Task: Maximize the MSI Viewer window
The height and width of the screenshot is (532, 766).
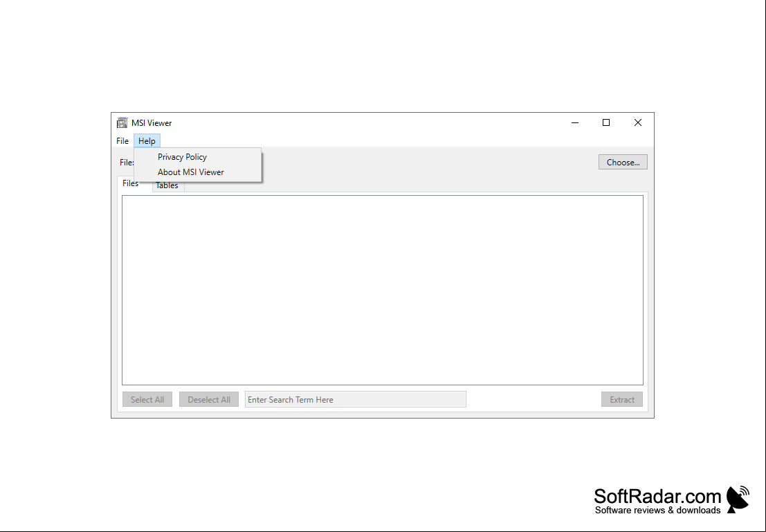Action: pos(606,122)
